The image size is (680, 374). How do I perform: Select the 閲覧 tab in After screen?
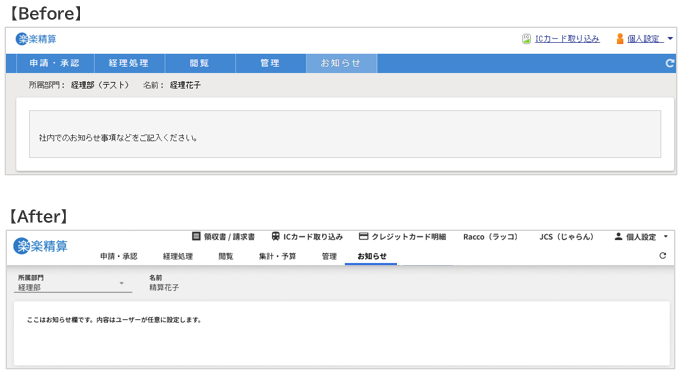pyautogui.click(x=226, y=256)
